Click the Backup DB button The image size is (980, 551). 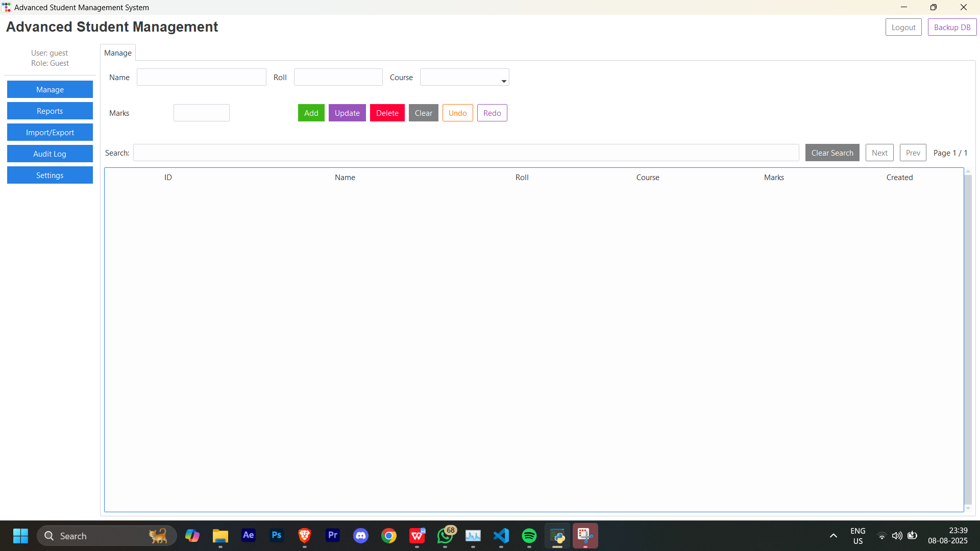point(952,27)
